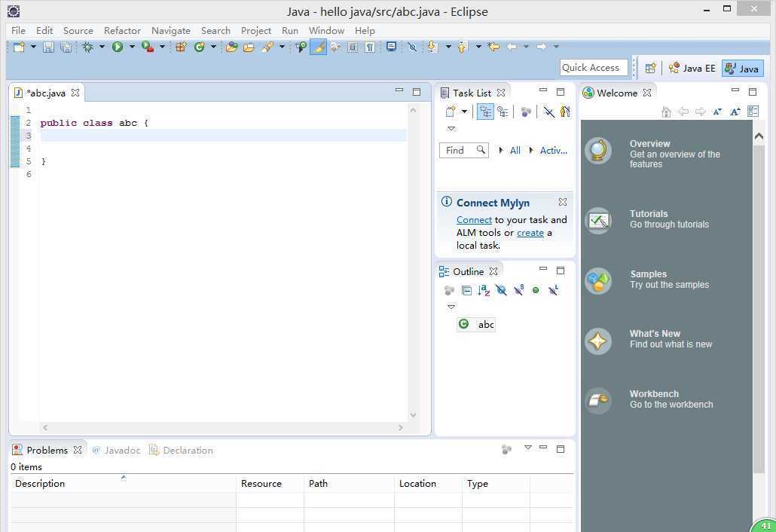The height and width of the screenshot is (532, 776).
Task: Click the Save All toolbar icon
Action: click(66, 47)
